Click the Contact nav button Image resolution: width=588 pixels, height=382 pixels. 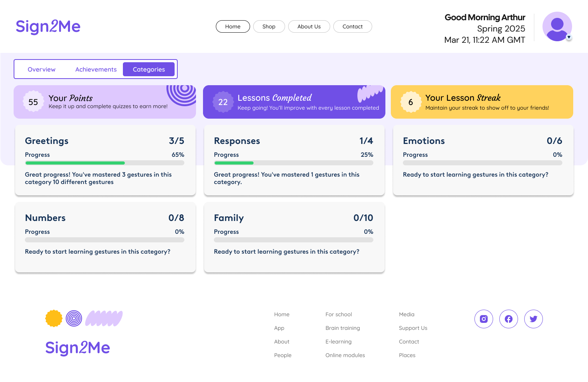coord(353,26)
